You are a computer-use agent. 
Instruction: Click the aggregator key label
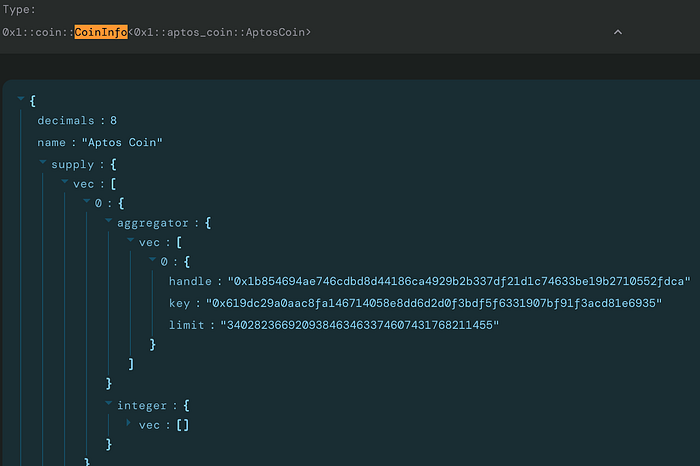tap(153, 223)
